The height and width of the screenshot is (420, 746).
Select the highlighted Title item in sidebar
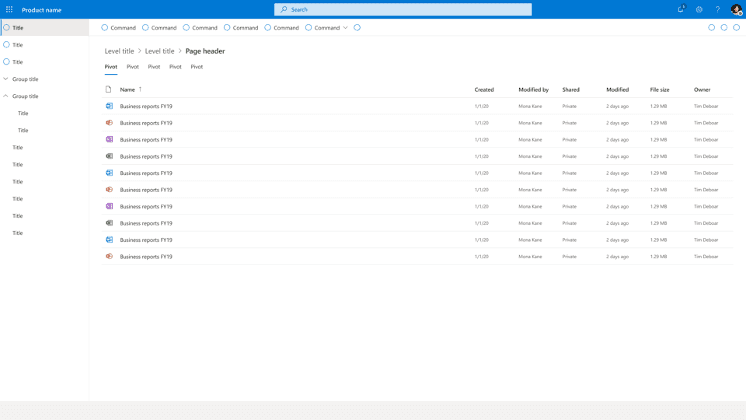pos(45,28)
